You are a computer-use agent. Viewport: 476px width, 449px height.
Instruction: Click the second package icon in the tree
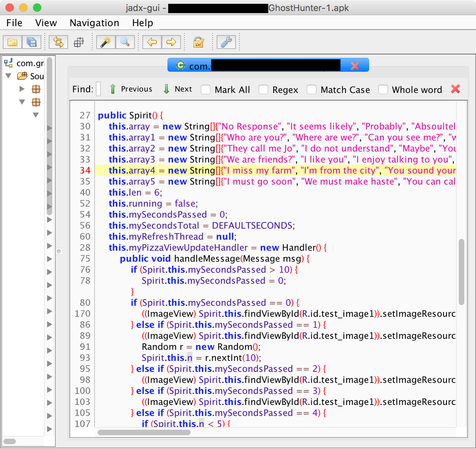pos(36,102)
